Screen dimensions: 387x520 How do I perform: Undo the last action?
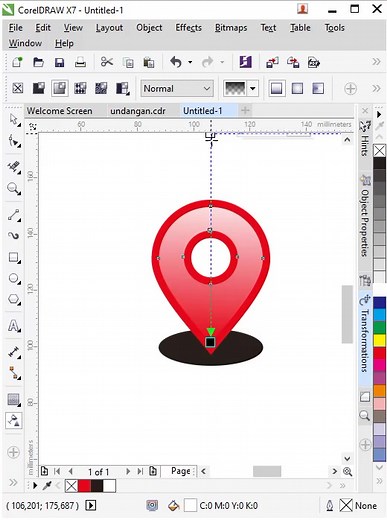176,62
